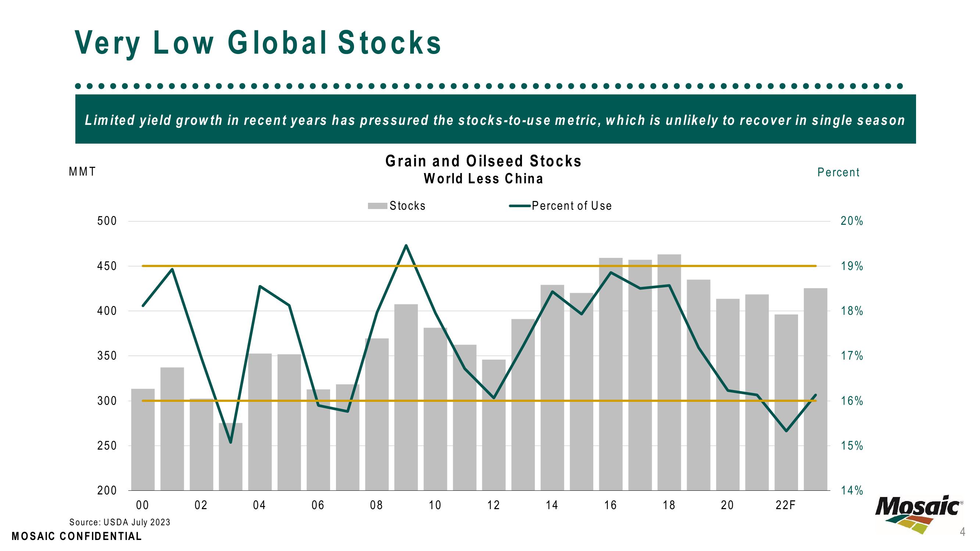Click the '10' year label

(435, 505)
